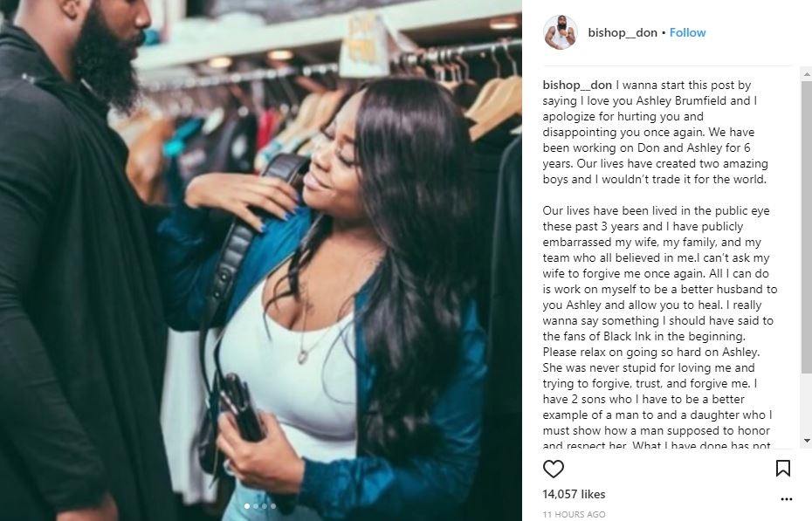Viewport: 812px width, 521px height.
Task: Follow the bishop__don account
Action: click(687, 32)
